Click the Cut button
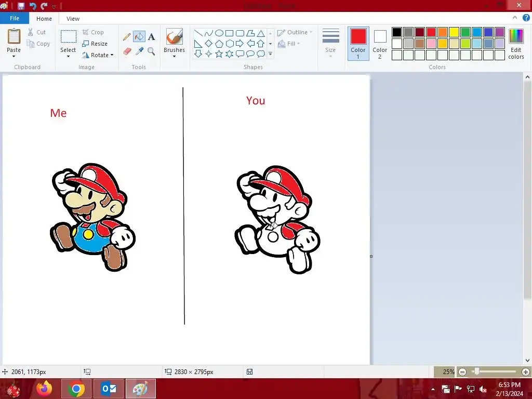The image size is (532, 399). click(x=37, y=32)
